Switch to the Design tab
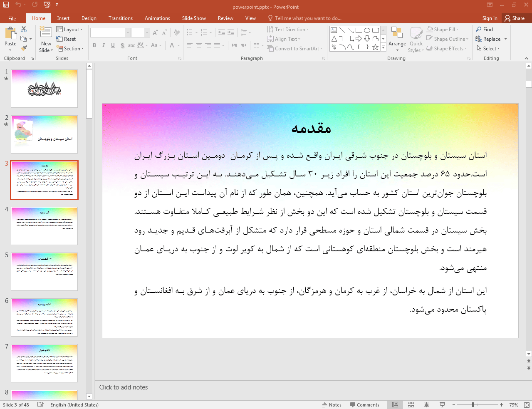The height and width of the screenshot is (409, 532). [x=89, y=18]
